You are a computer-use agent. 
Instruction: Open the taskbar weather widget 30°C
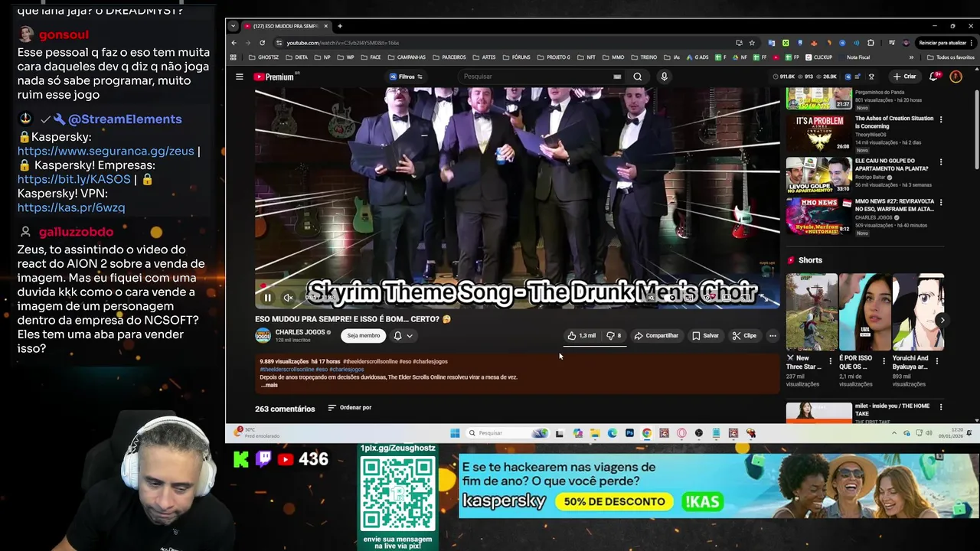(257, 432)
